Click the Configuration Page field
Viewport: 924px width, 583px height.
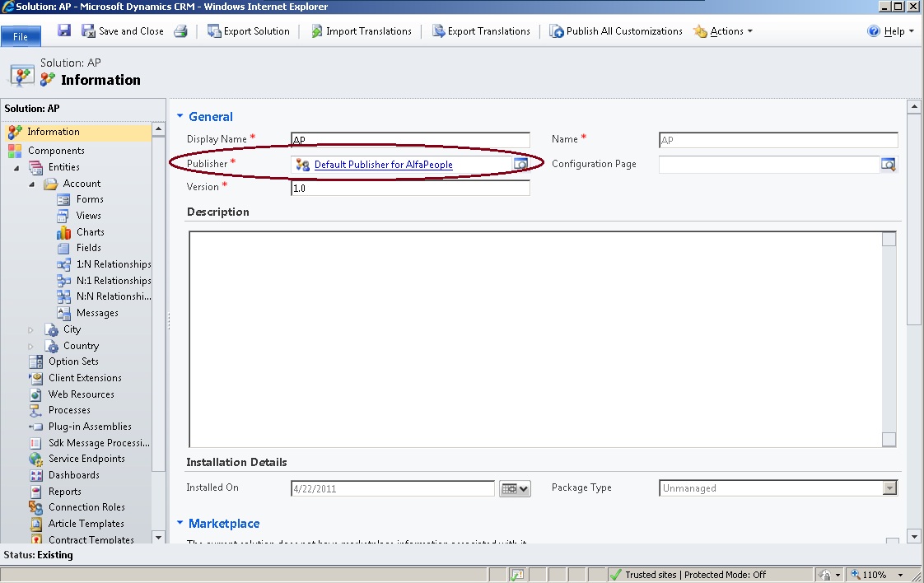[769, 165]
